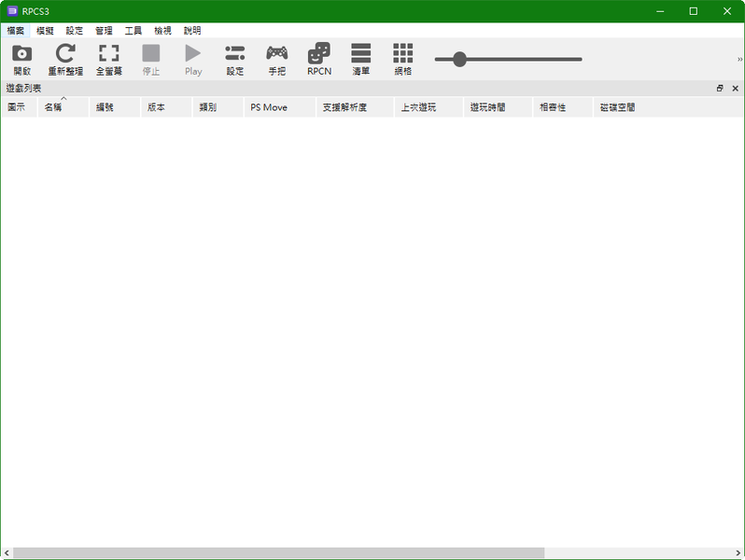Click the RPCS3 title bar app icon

pos(12,11)
